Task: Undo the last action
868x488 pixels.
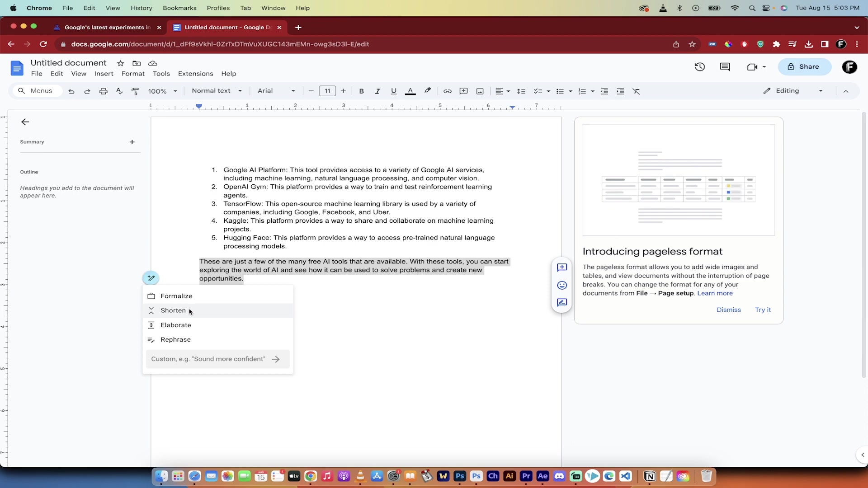Action: point(71,91)
